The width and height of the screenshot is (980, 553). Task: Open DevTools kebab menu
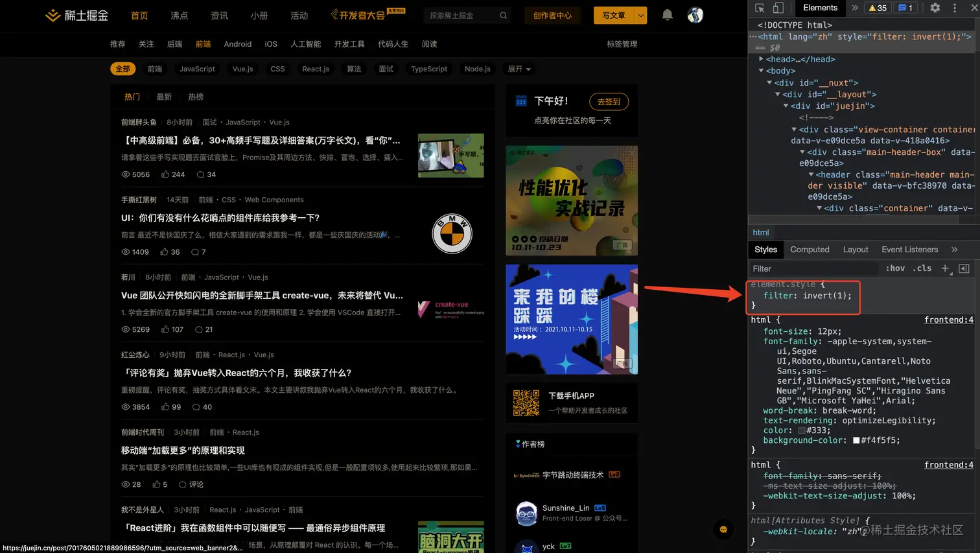[x=955, y=8]
